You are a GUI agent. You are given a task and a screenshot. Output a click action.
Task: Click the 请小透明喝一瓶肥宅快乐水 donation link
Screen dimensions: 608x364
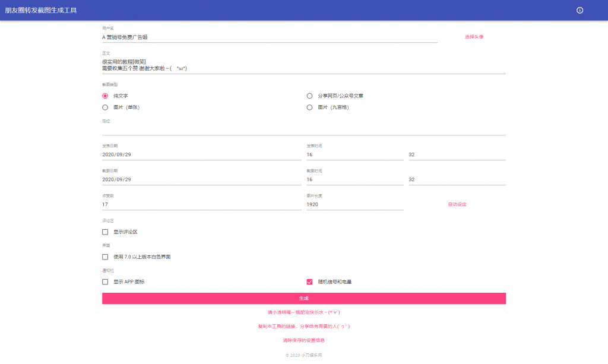tap(303, 312)
